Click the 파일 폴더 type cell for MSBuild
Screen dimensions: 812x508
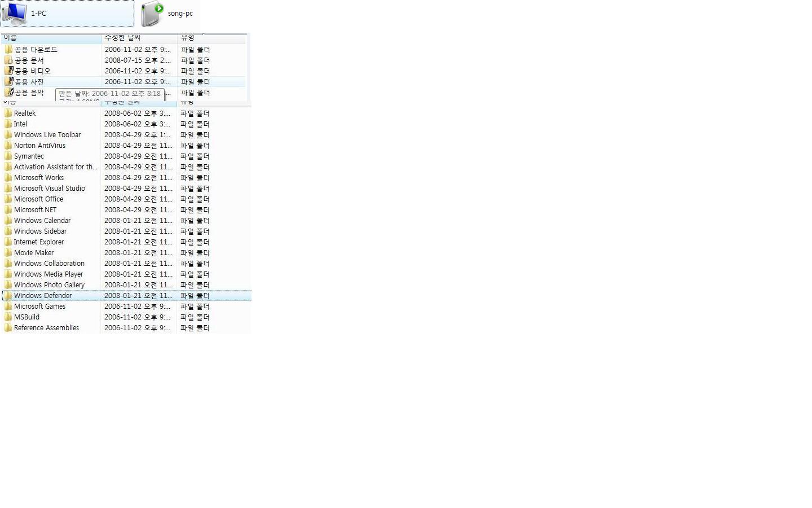(x=195, y=317)
